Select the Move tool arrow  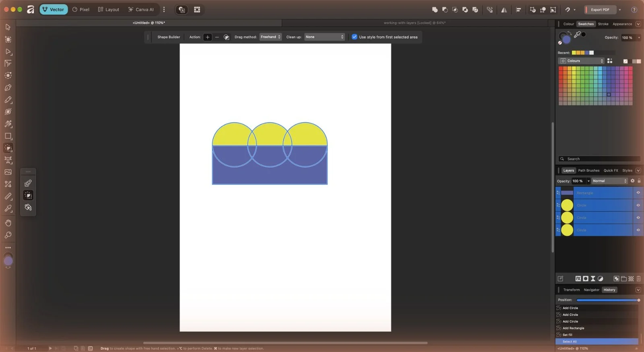[x=8, y=27]
